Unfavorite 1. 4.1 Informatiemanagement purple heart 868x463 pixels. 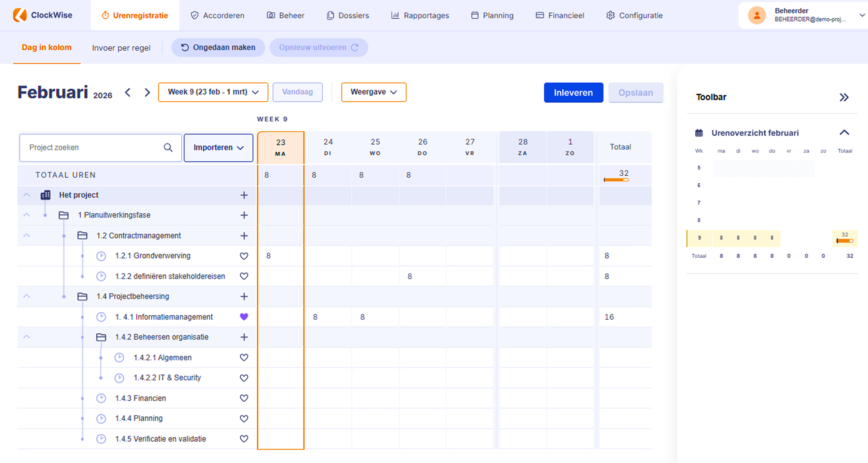[244, 317]
